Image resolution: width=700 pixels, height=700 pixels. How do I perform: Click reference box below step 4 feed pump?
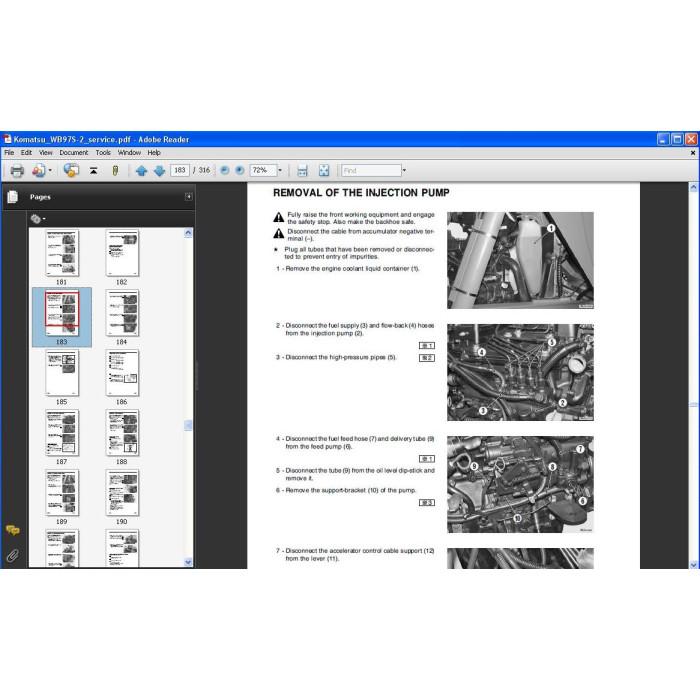point(427,458)
